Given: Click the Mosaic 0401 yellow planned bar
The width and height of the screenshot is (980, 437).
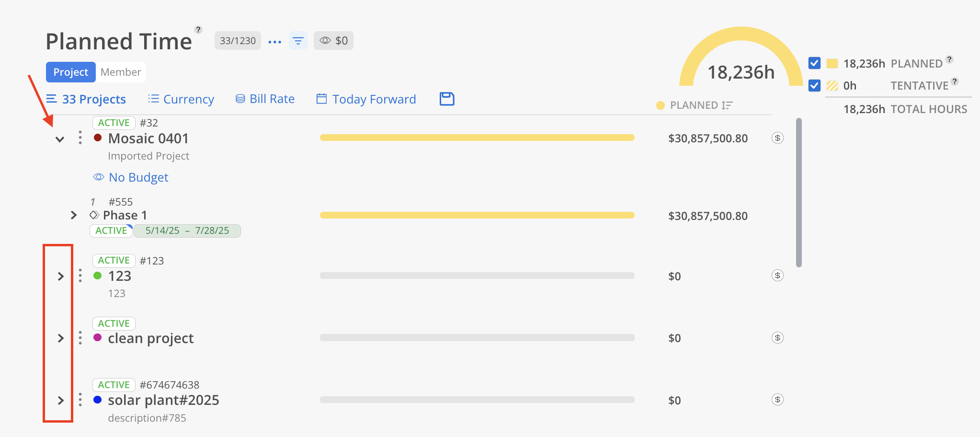Looking at the screenshot, I should point(477,138).
